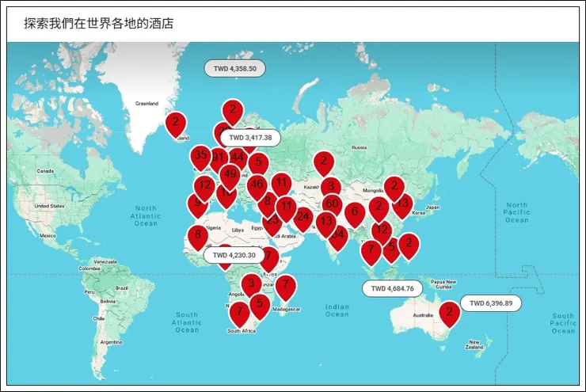Select the 8 marker in West Africa
This screenshot has width=586, height=392.
pos(198,238)
